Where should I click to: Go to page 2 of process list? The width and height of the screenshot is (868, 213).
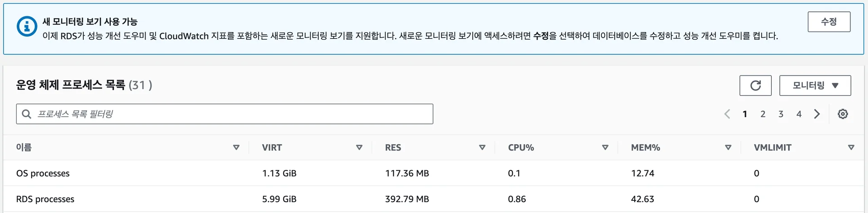[x=763, y=114]
